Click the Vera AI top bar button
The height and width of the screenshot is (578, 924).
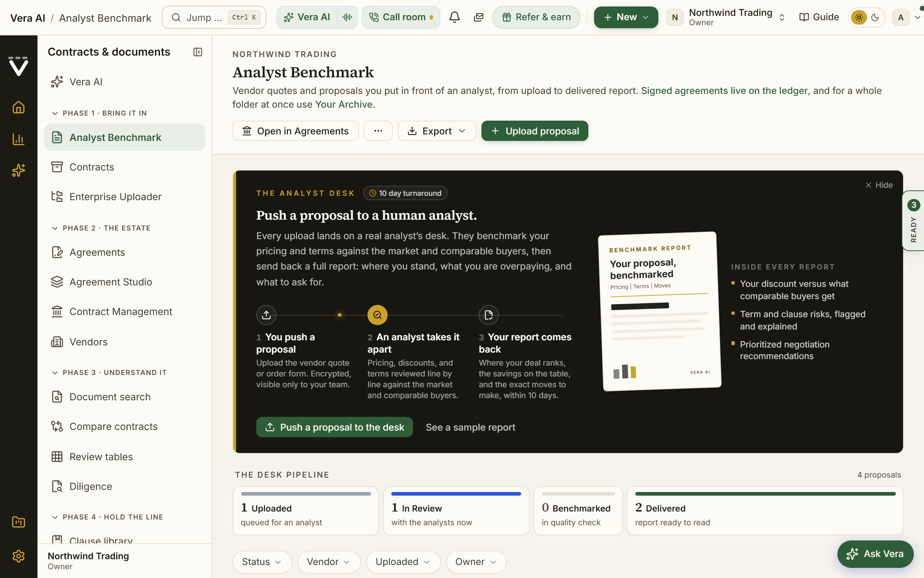click(307, 17)
